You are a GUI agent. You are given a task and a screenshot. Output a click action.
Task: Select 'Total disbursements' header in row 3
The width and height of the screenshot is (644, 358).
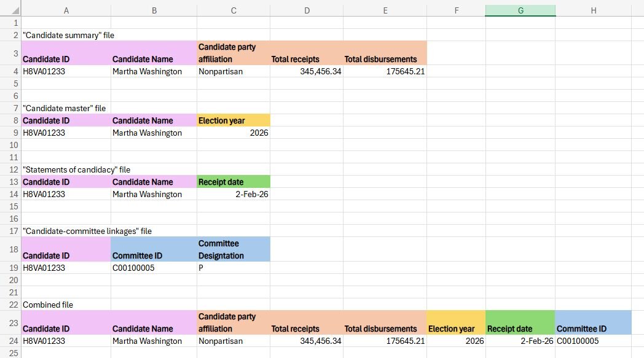tap(385, 53)
